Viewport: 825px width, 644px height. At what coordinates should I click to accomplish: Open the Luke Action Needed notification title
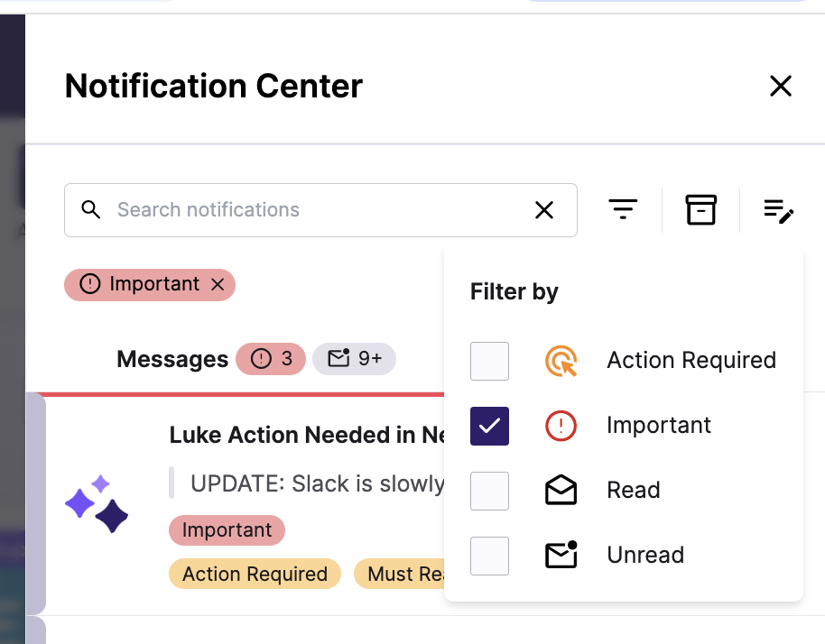[307, 436]
